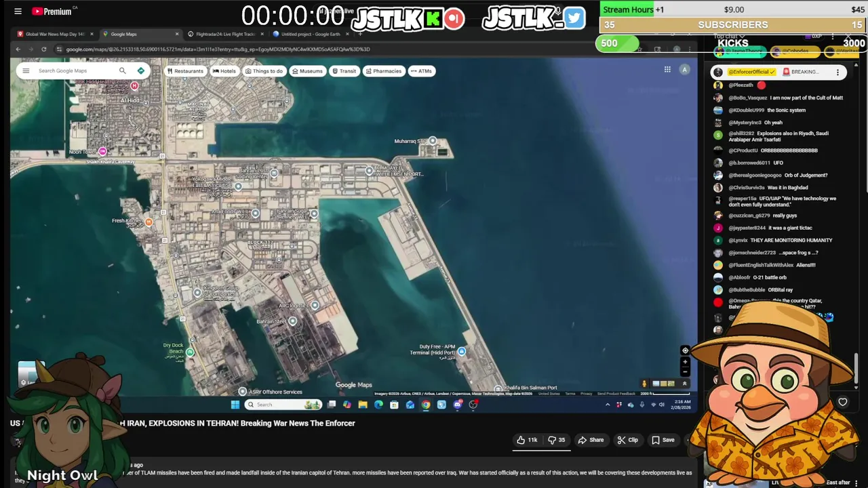Share the YouTube video

[591, 440]
